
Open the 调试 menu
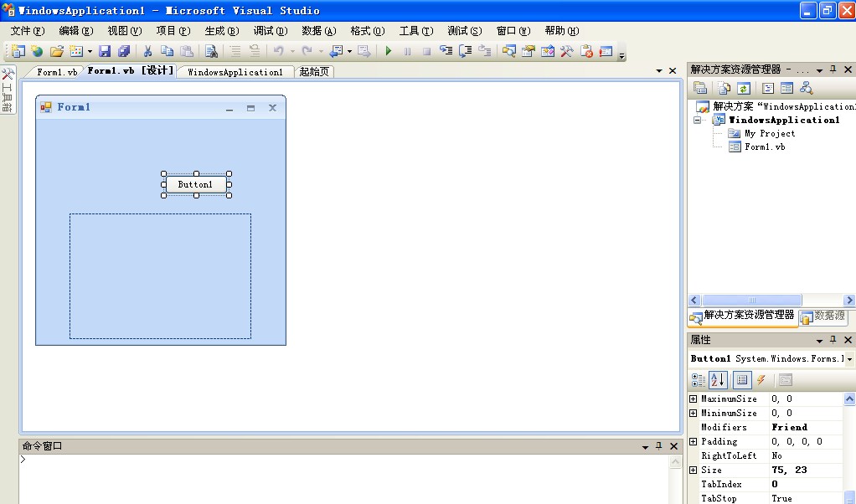click(271, 31)
